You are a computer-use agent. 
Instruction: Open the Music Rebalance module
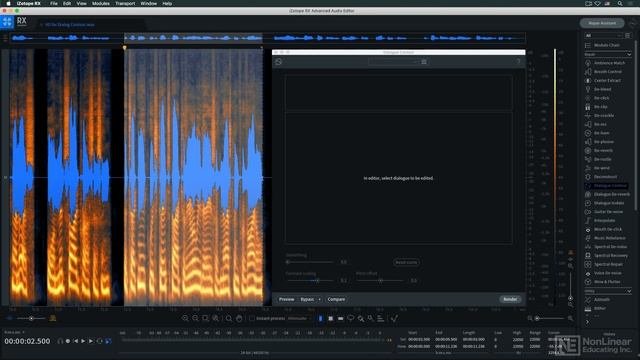coord(606,238)
